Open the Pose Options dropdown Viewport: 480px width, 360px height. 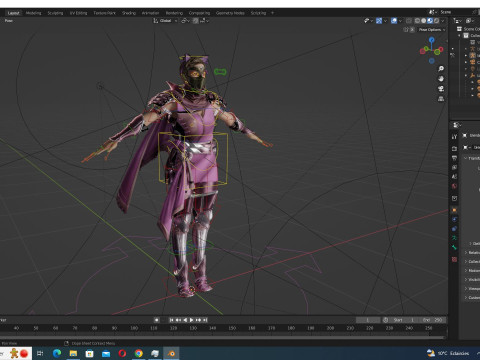click(x=432, y=30)
